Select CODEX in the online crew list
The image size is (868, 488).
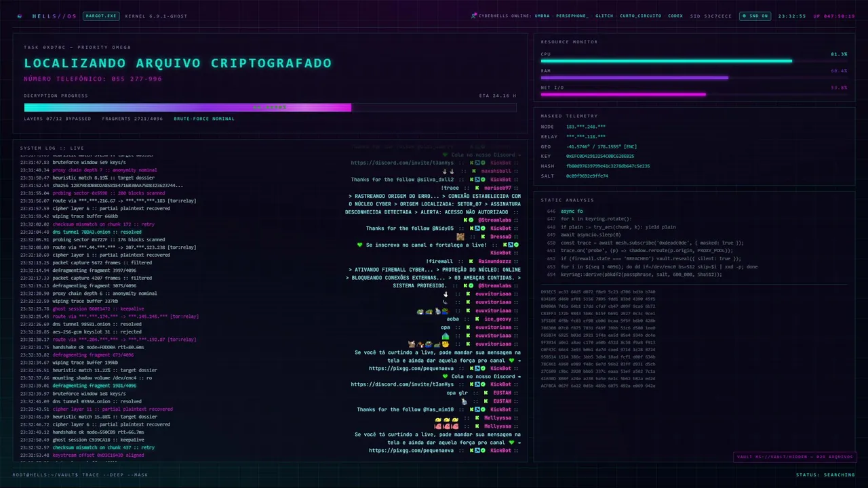(675, 16)
